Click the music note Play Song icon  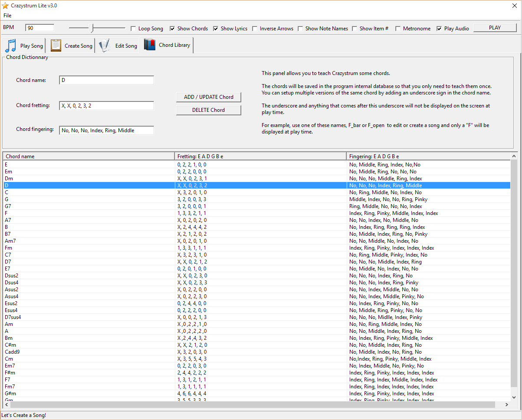coord(11,46)
